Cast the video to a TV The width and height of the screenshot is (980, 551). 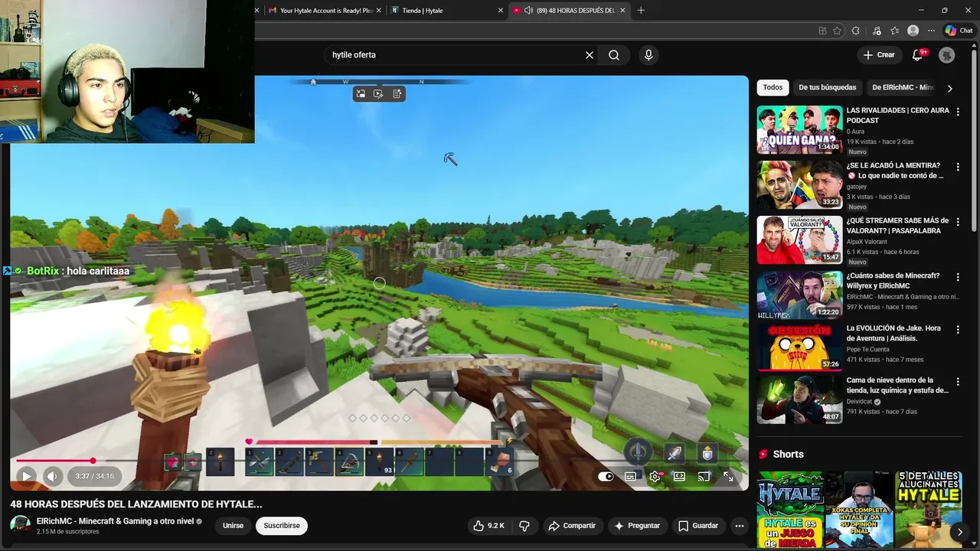pos(704,476)
